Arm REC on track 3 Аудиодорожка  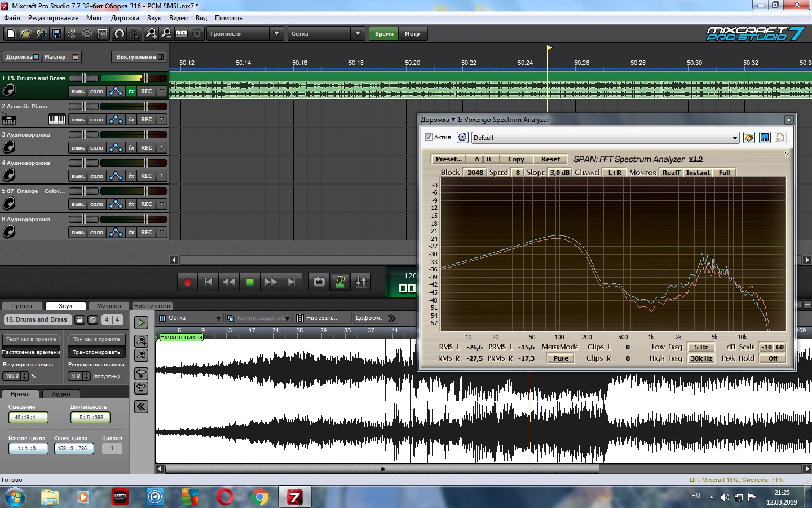(x=147, y=147)
